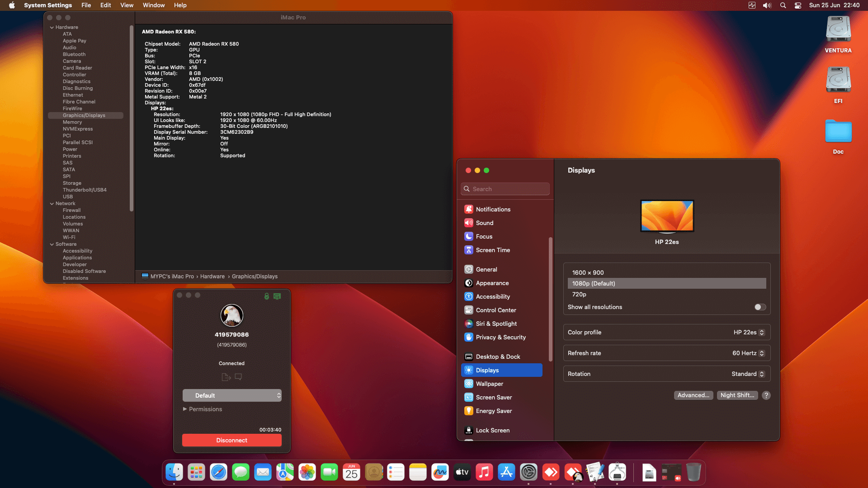Click the Search field in System Settings

click(505, 189)
